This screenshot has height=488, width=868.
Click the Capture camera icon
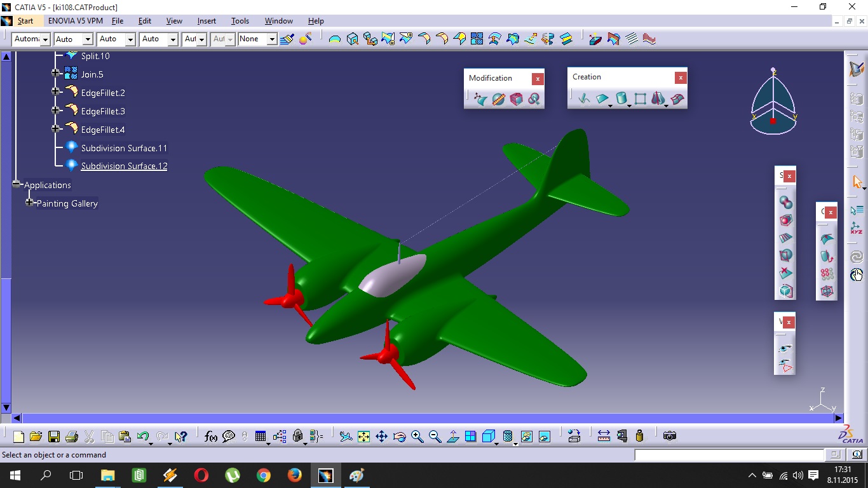(x=669, y=436)
